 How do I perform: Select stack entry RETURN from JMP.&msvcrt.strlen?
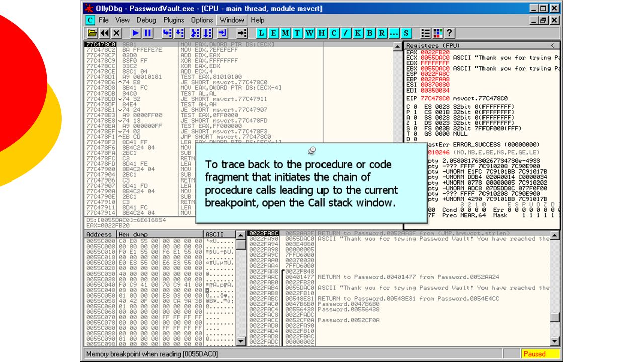click(x=399, y=233)
